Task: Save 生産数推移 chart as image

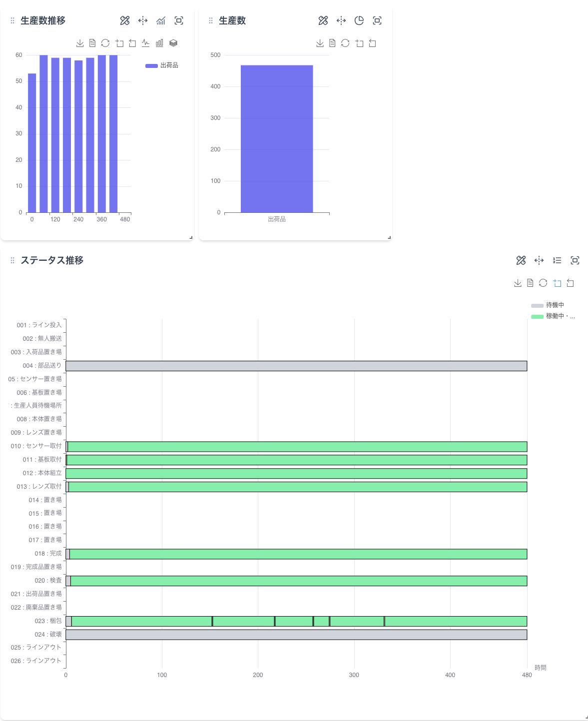Action: (80, 43)
